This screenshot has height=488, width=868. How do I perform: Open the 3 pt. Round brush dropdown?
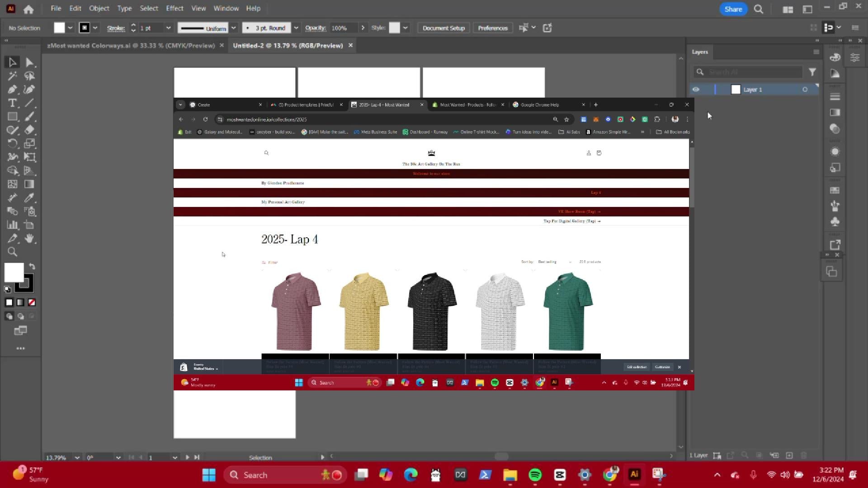click(296, 28)
